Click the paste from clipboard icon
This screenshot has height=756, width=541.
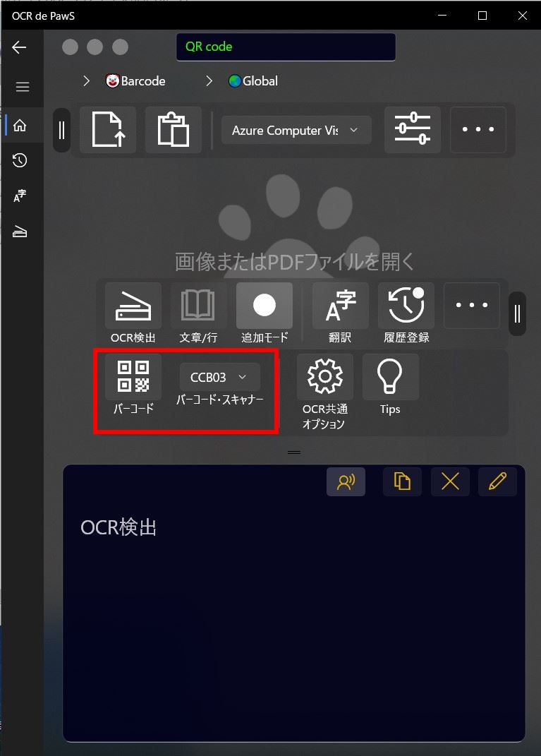click(x=174, y=130)
